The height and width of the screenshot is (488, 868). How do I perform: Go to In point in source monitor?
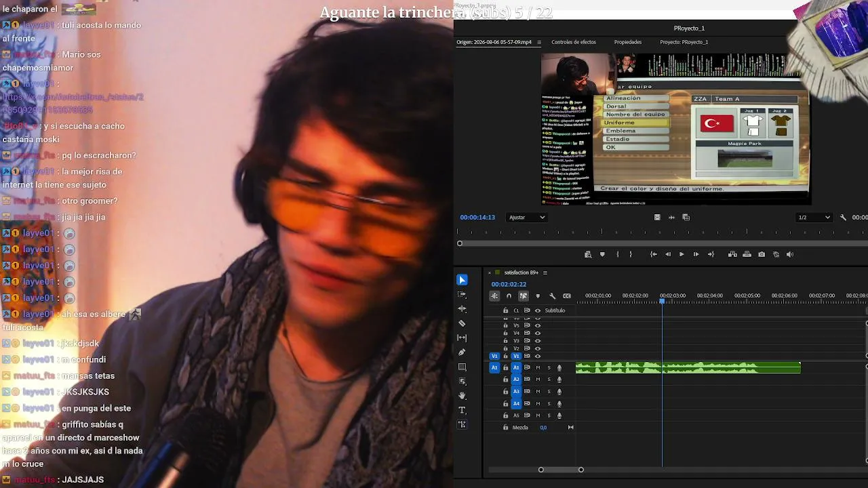pyautogui.click(x=653, y=255)
